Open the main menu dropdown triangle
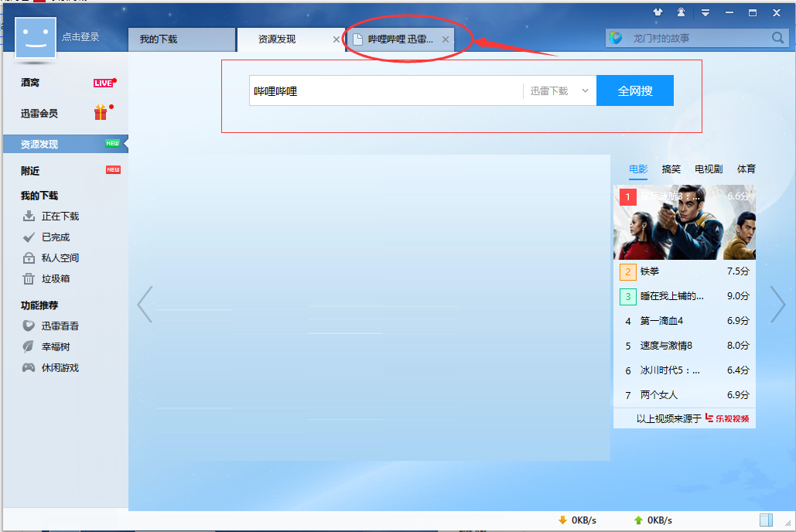The image size is (796, 532). click(x=705, y=12)
